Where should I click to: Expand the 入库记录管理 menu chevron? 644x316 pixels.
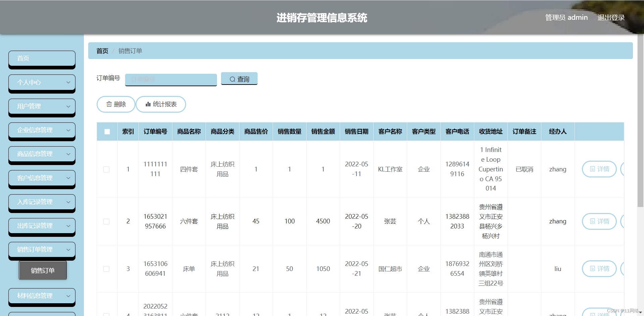tap(68, 202)
